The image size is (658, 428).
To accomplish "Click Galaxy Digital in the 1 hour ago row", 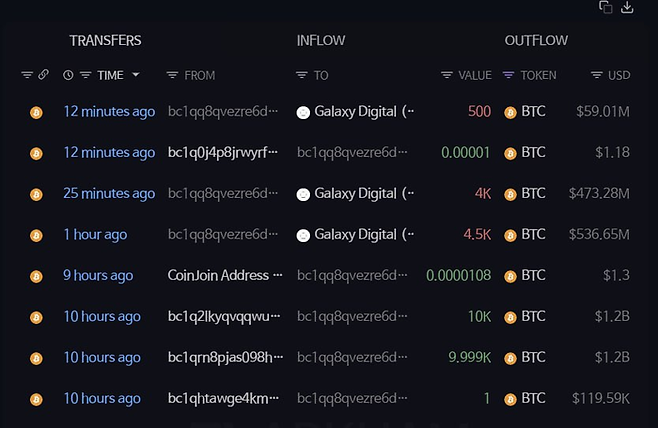I will click(356, 234).
